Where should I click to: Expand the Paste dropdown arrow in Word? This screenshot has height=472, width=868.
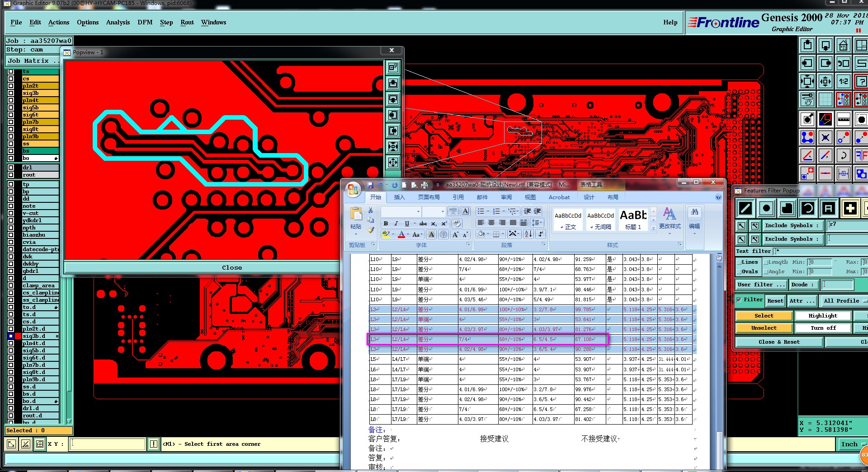point(356,234)
